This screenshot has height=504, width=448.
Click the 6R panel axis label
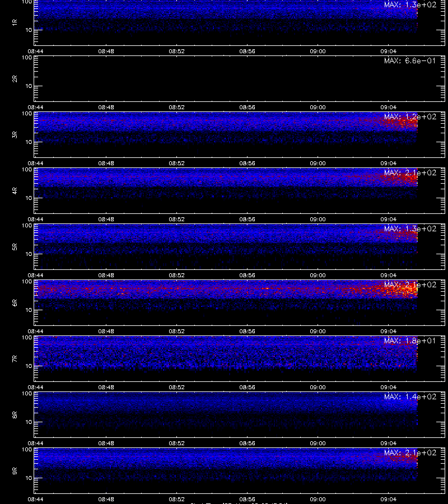pos(15,302)
